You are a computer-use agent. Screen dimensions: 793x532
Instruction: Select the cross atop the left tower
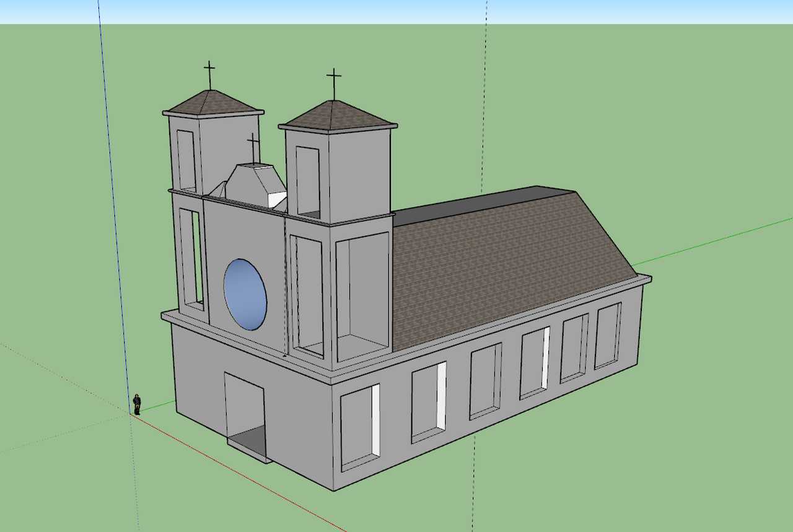click(x=209, y=76)
